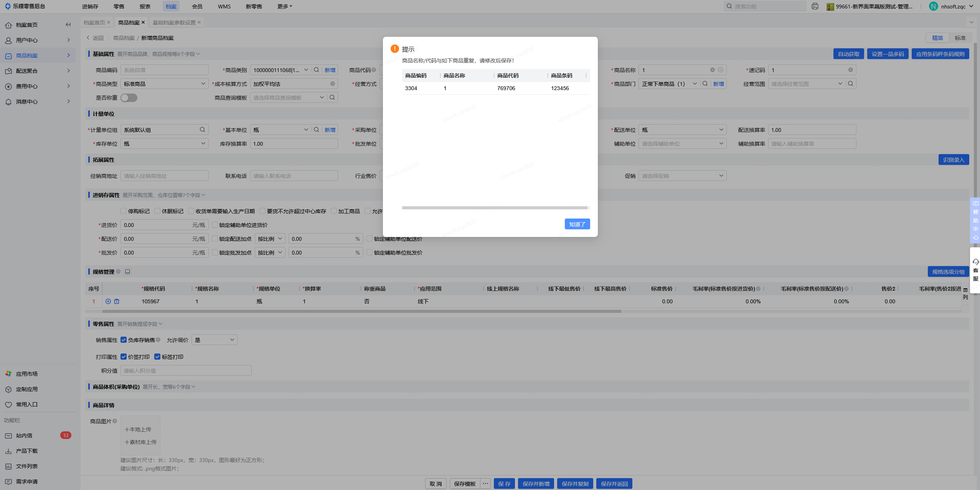980x490 pixels.
Task: Click the 知道了 button in dialog
Action: click(x=577, y=224)
